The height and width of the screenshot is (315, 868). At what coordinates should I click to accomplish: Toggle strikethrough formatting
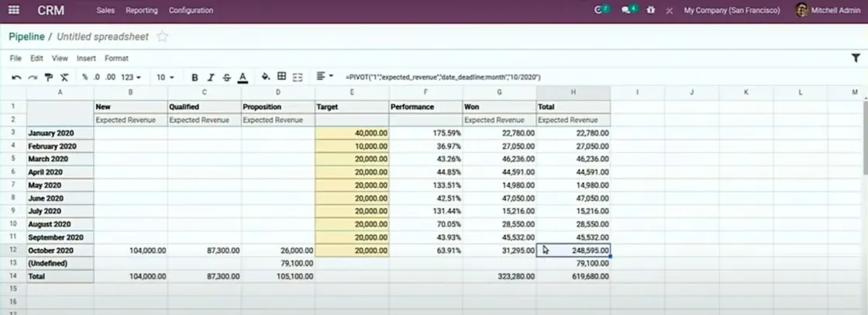(x=226, y=77)
